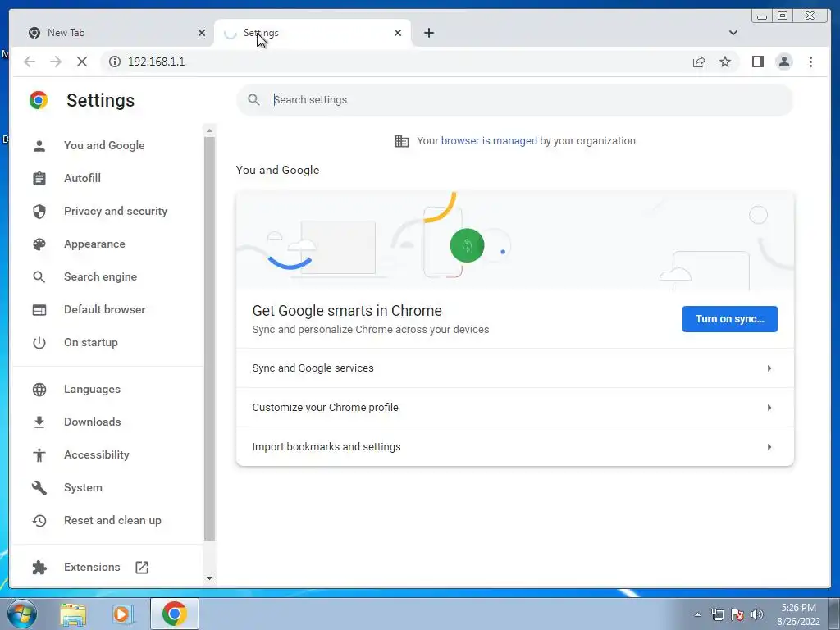The width and height of the screenshot is (840, 630).
Task: Click Turn on sync button
Action: [x=729, y=319]
